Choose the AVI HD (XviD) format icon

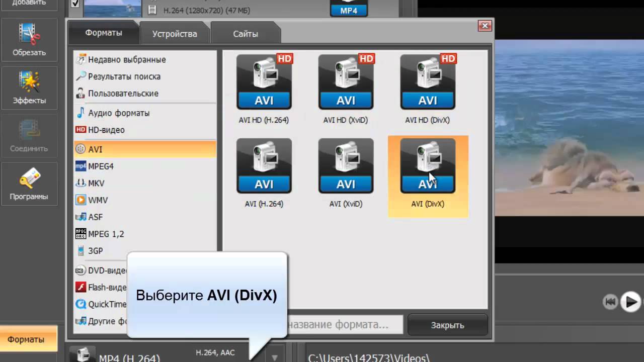[346, 82]
